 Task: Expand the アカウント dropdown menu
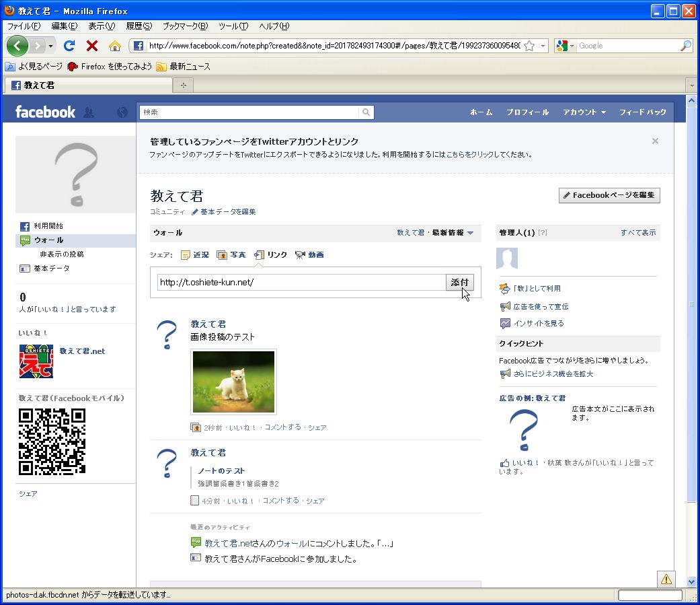(x=584, y=112)
